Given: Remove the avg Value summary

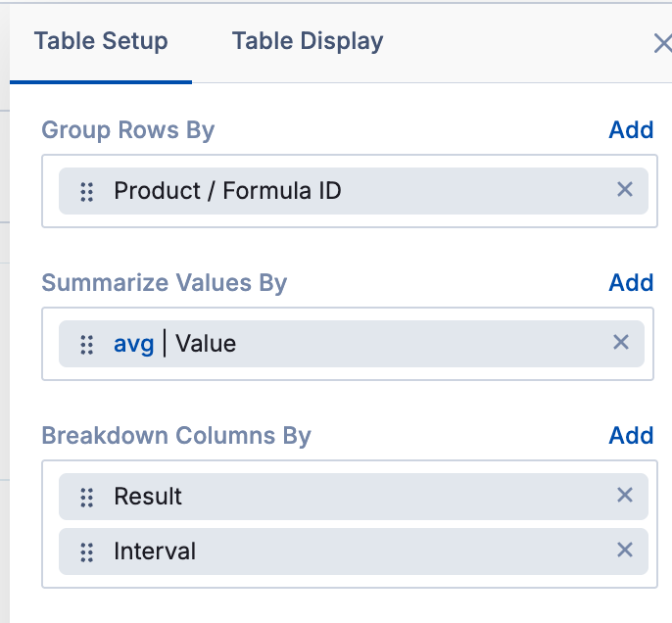Looking at the screenshot, I should point(621,343).
